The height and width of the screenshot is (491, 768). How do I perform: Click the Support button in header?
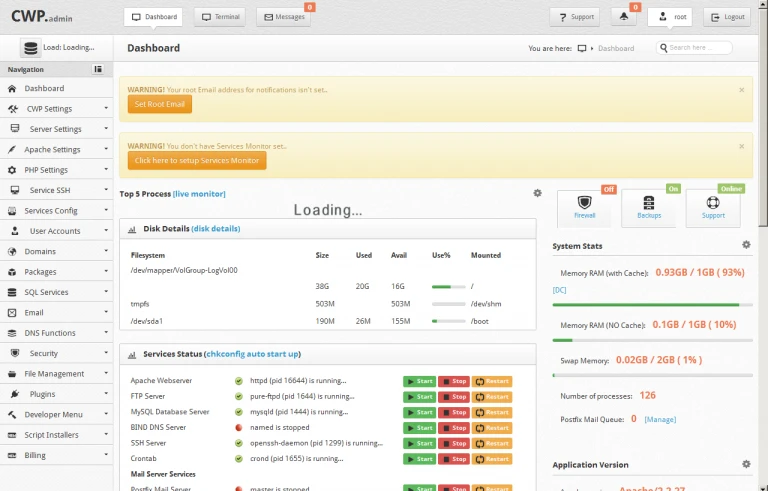coord(576,17)
